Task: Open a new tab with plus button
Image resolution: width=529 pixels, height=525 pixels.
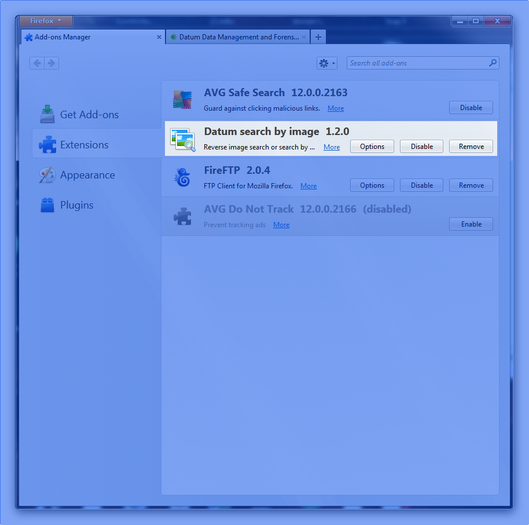Action: pyautogui.click(x=318, y=37)
